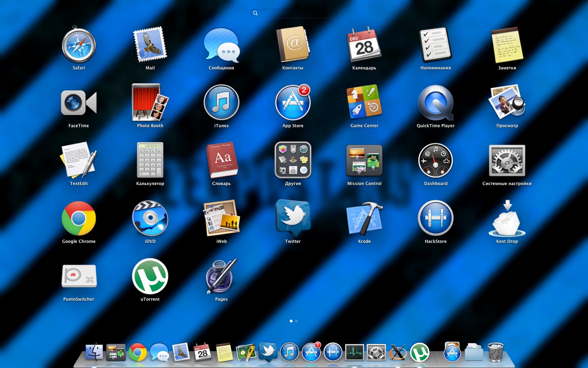588x368 pixels.
Task: Open Dashboard
Action: (436, 160)
